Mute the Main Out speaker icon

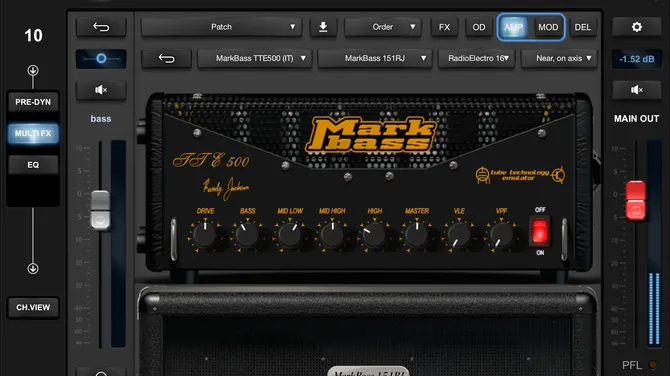637,90
